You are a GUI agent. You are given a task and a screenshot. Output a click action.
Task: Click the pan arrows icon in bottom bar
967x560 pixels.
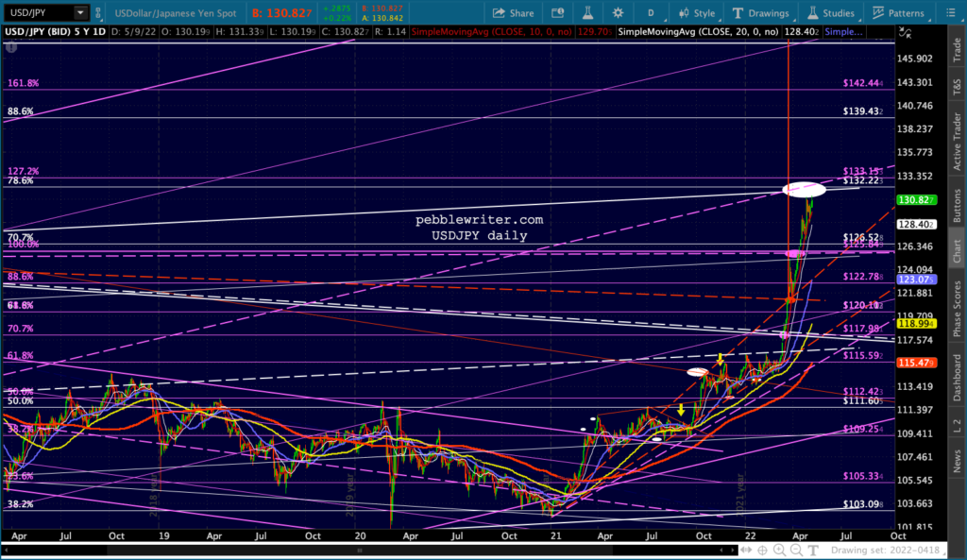(x=746, y=551)
